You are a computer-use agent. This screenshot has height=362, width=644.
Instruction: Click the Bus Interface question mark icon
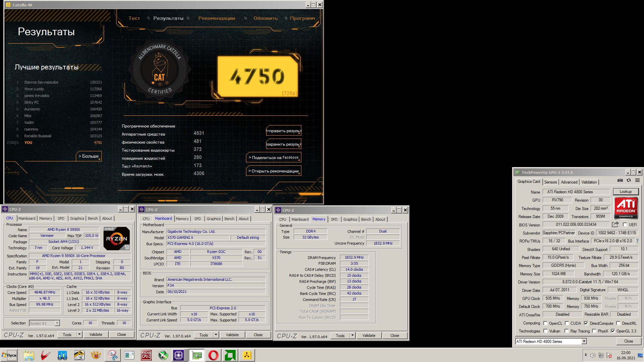[x=637, y=241]
